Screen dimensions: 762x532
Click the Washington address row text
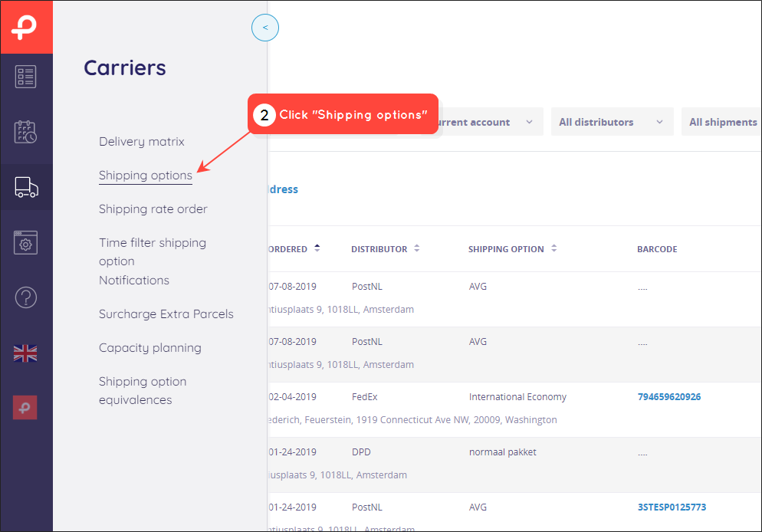pyautogui.click(x=412, y=420)
